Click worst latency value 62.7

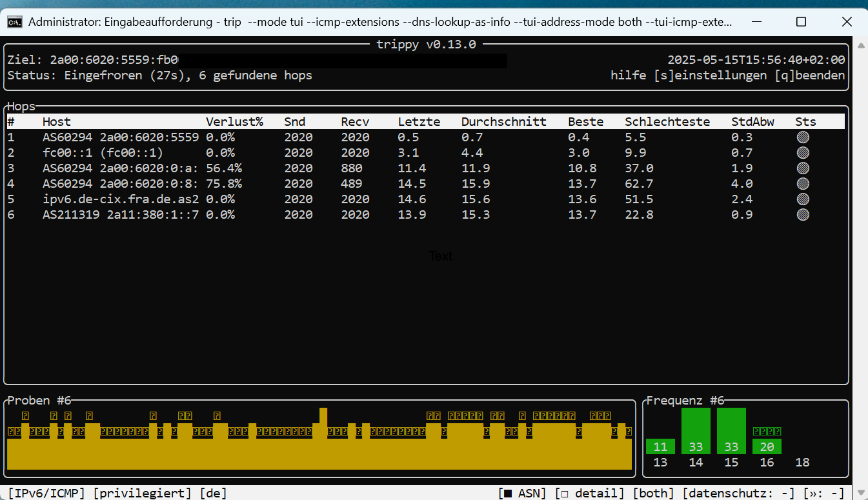click(639, 183)
